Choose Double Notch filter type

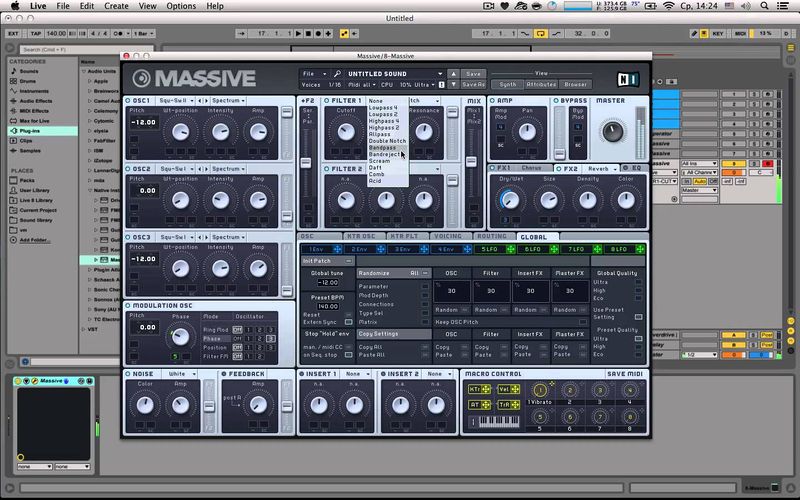[387, 141]
